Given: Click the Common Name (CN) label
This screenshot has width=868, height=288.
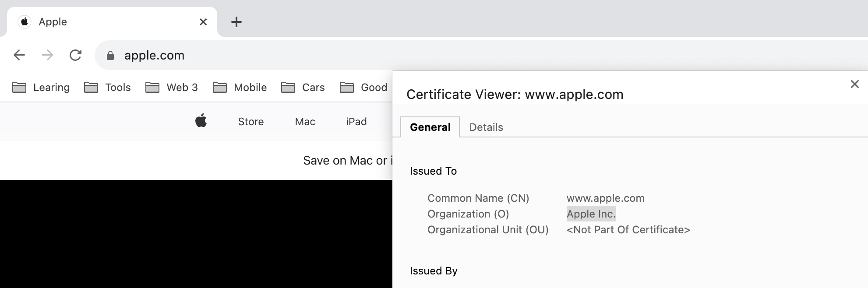Looking at the screenshot, I should pos(478,198).
